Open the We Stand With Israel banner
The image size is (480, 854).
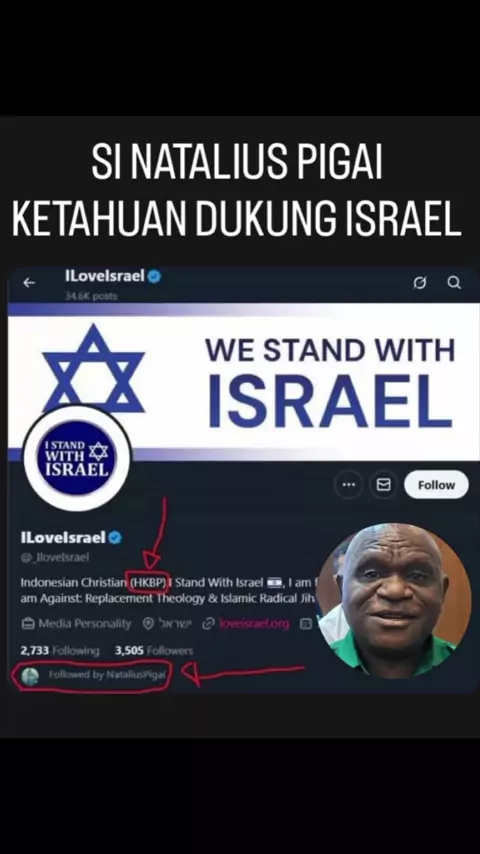244,381
